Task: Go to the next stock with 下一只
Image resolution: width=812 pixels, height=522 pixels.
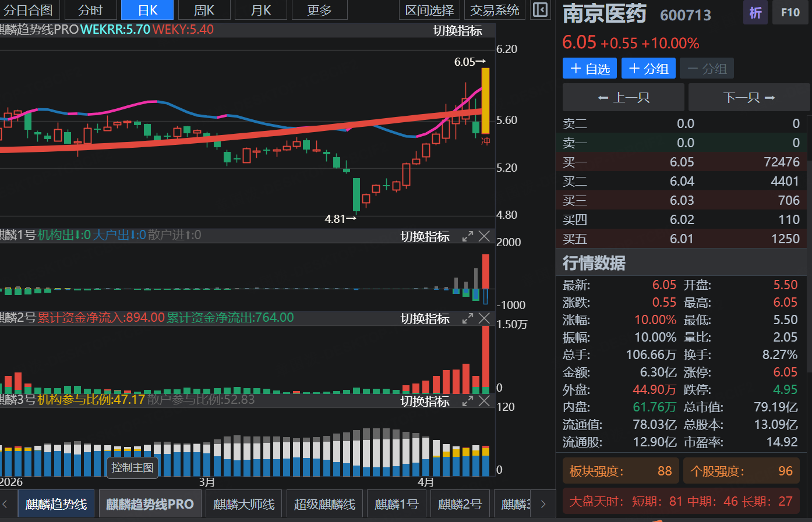Action: coord(749,98)
